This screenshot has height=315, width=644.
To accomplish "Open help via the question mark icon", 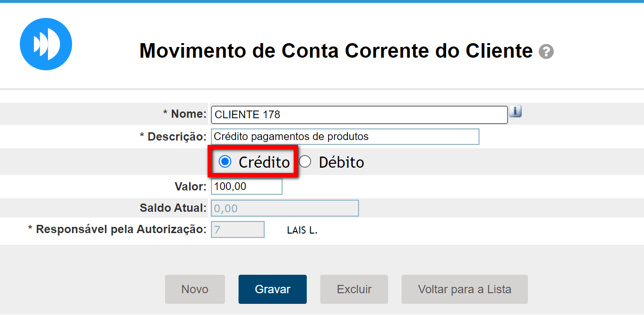I will [546, 51].
